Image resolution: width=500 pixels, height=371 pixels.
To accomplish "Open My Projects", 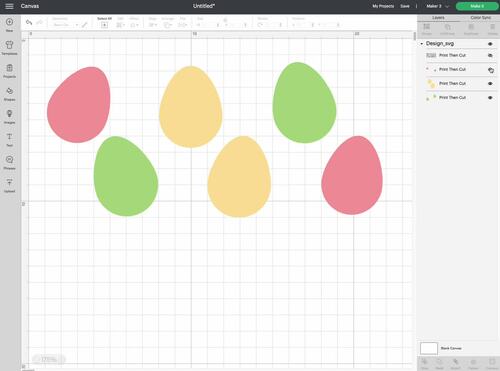I will click(x=383, y=6).
